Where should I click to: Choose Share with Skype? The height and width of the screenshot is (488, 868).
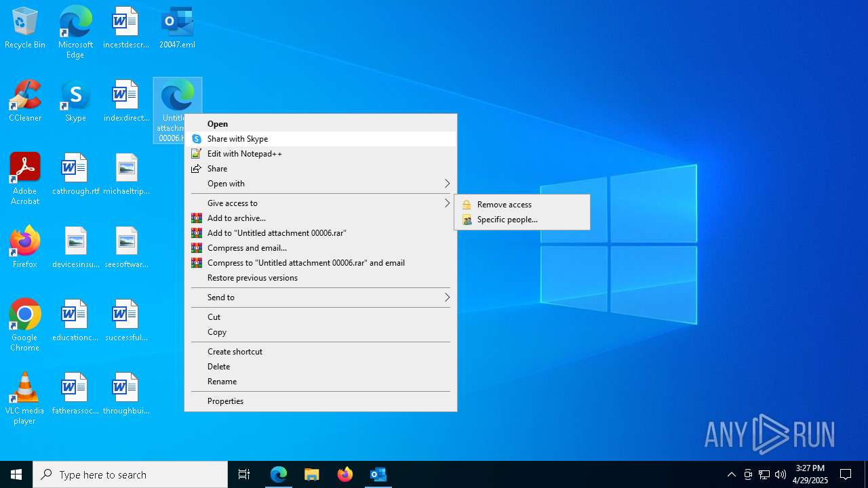point(321,139)
